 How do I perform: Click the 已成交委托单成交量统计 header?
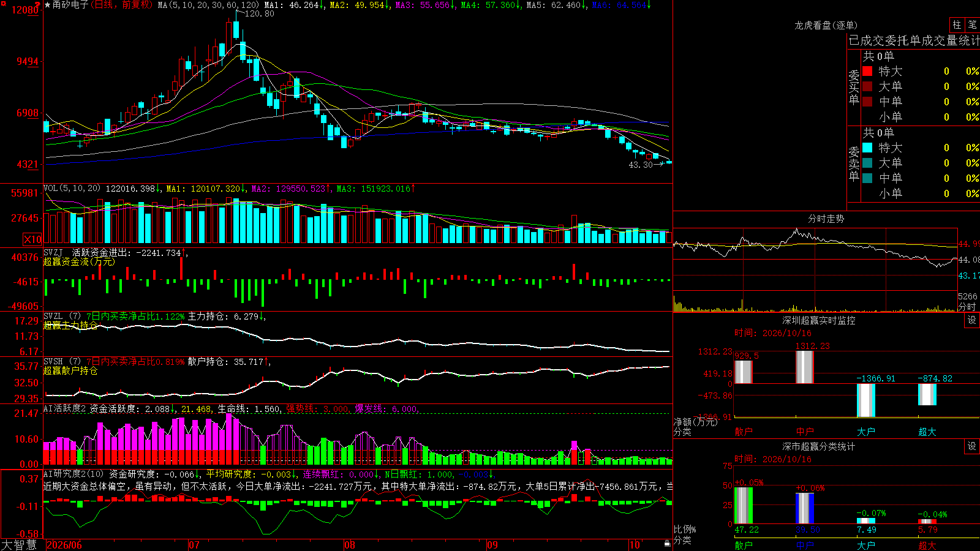click(914, 41)
